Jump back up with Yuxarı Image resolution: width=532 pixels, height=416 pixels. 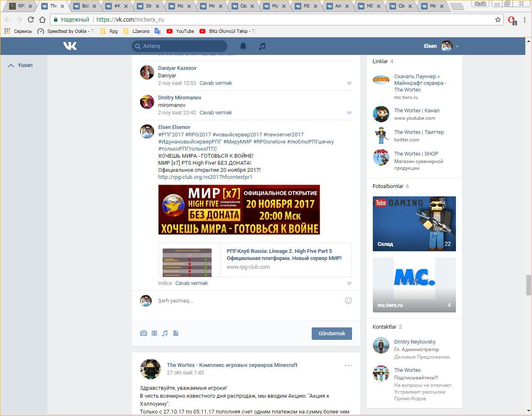pyautogui.click(x=20, y=65)
